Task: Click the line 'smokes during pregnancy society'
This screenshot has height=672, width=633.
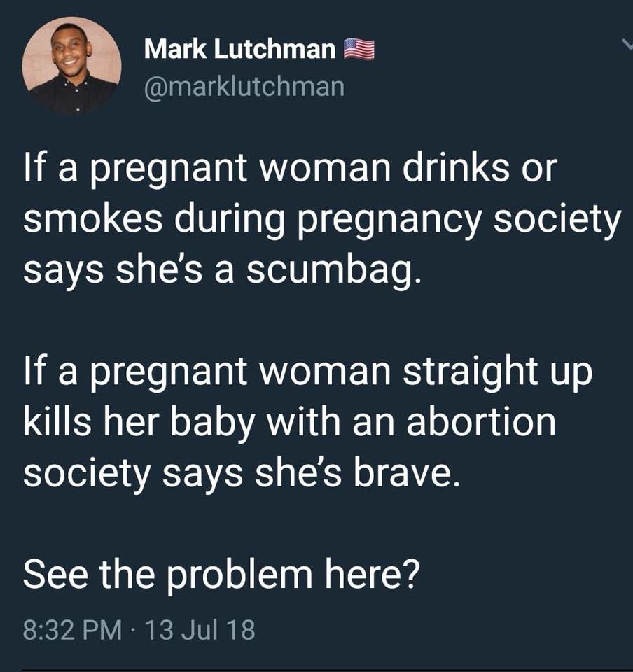Action: click(321, 220)
